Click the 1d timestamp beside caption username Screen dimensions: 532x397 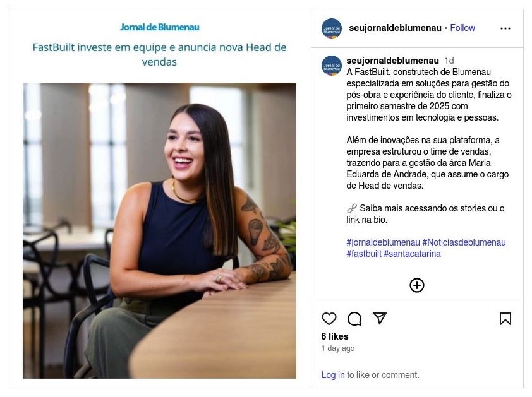pos(449,61)
